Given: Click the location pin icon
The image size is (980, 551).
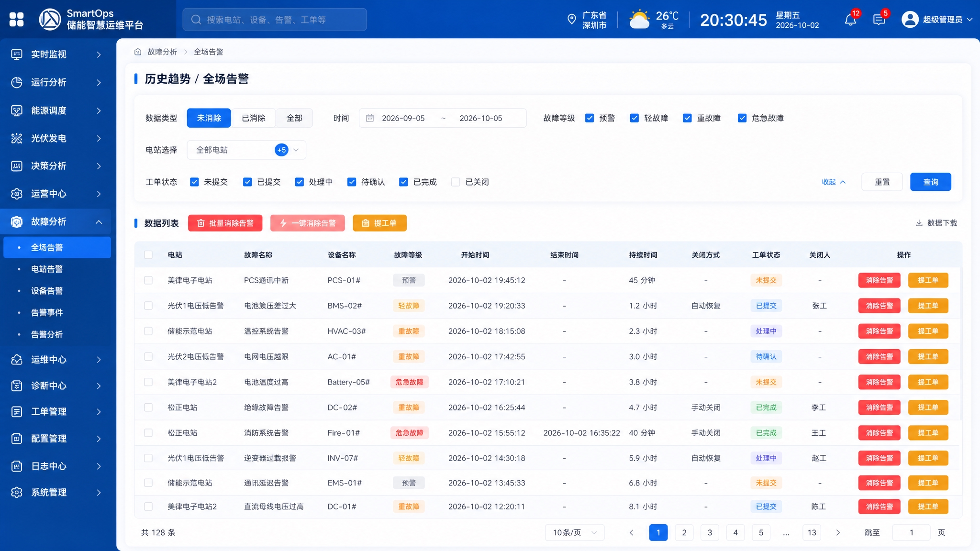Looking at the screenshot, I should pyautogui.click(x=571, y=19).
